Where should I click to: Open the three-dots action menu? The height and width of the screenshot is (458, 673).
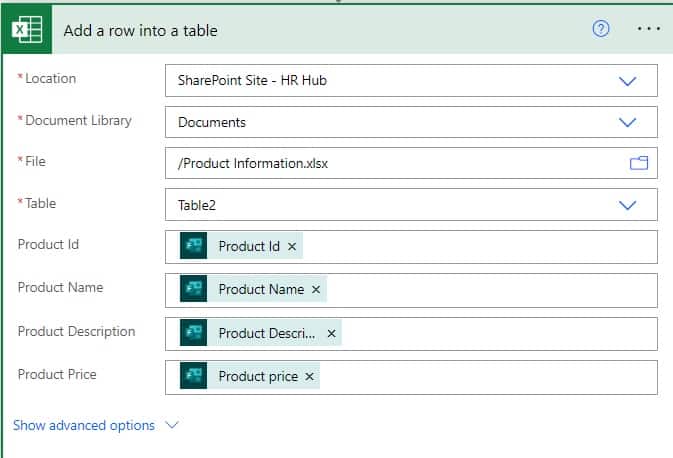(649, 29)
